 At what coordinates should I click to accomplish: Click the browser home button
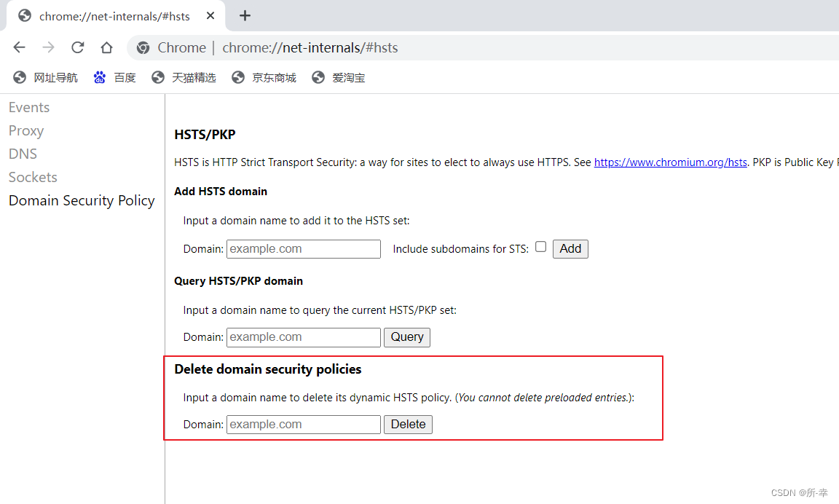click(106, 47)
